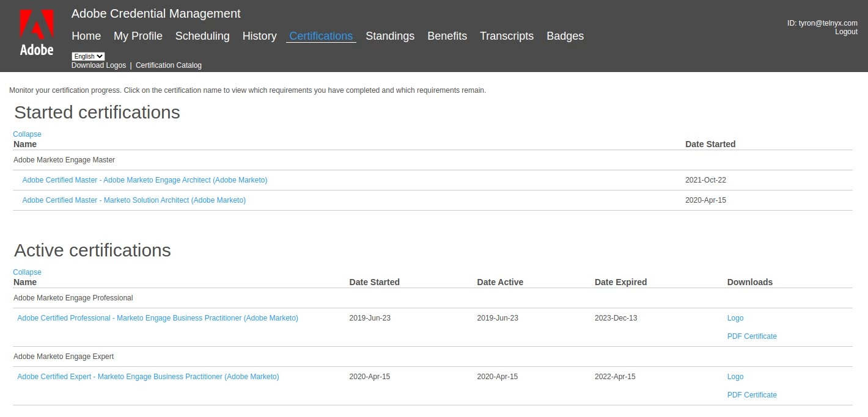Download PDF Certificate for Professional certification
The image size is (868, 417).
[752, 336]
